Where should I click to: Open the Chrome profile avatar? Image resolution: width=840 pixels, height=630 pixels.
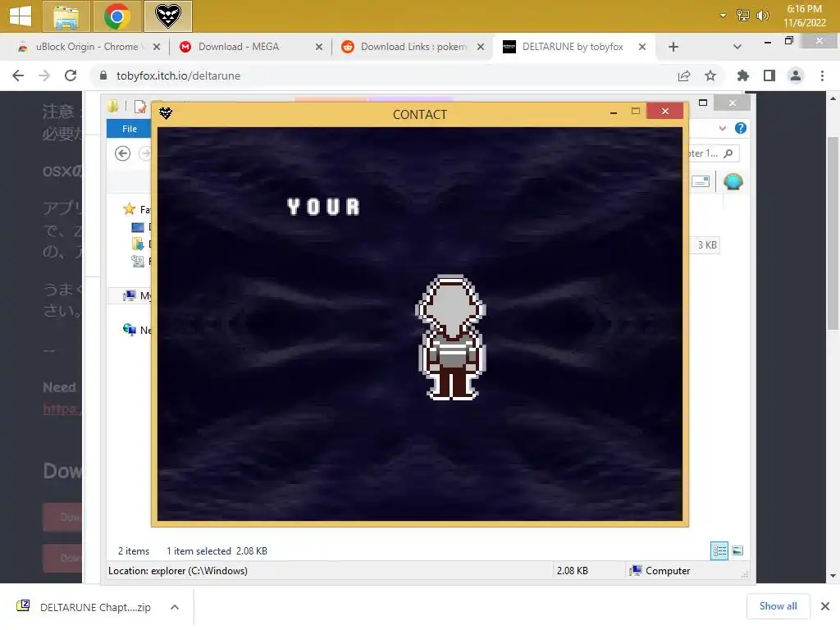(796, 75)
